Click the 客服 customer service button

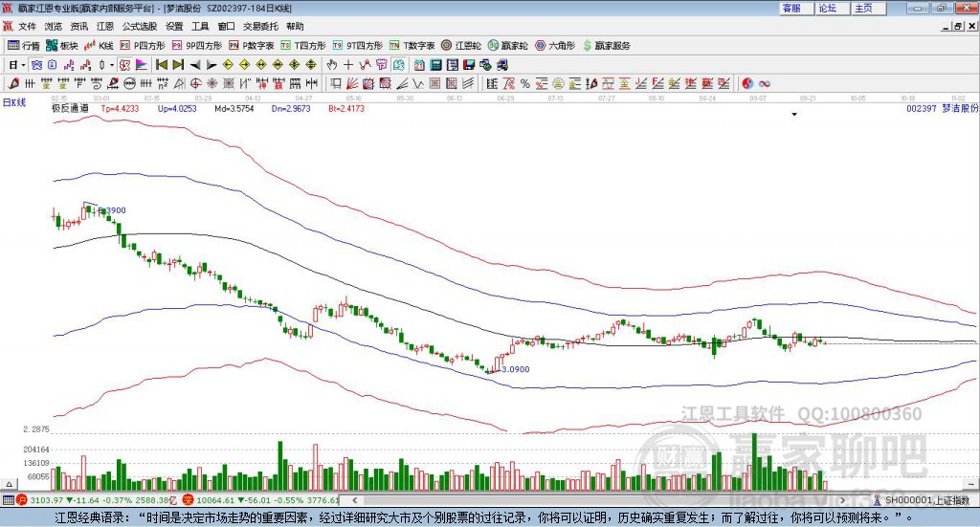(791, 8)
